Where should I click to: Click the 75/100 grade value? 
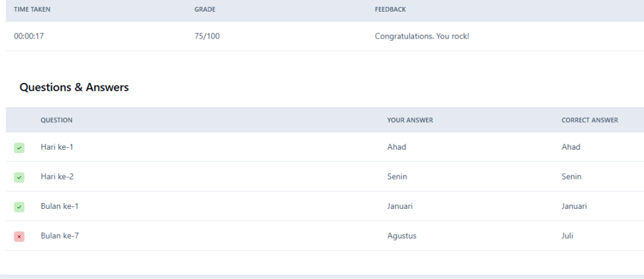[x=207, y=36]
